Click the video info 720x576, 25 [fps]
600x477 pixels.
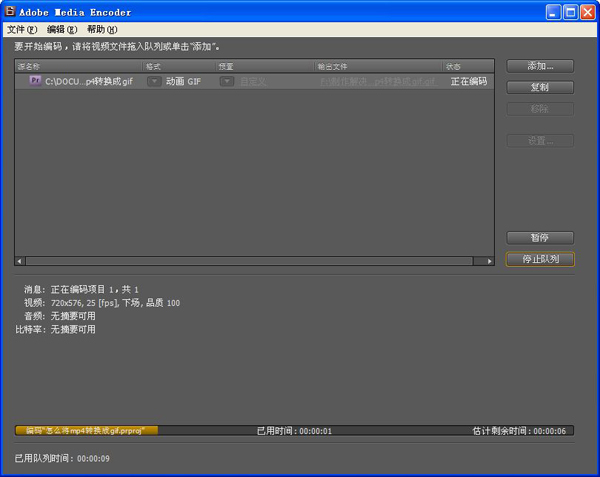[83, 303]
